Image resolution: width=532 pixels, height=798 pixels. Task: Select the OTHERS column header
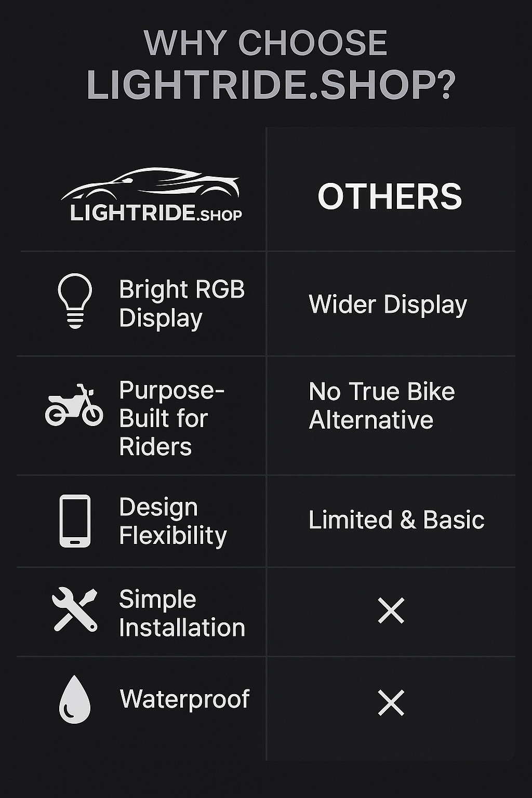pyautogui.click(x=390, y=197)
